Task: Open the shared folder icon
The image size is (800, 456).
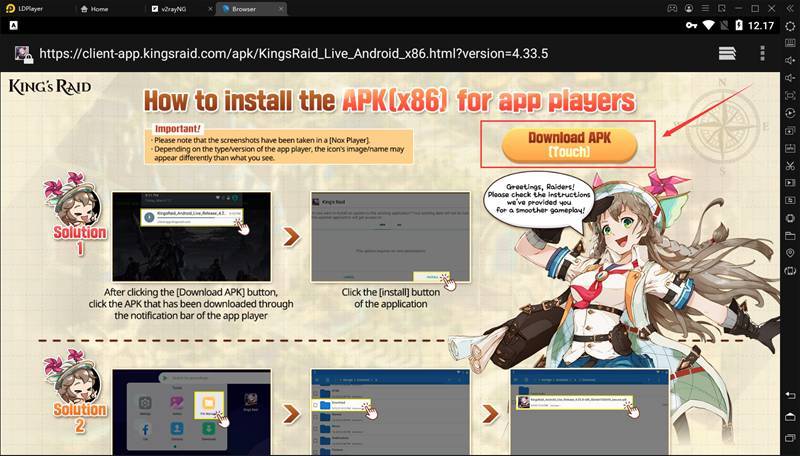Action: pos(790,236)
